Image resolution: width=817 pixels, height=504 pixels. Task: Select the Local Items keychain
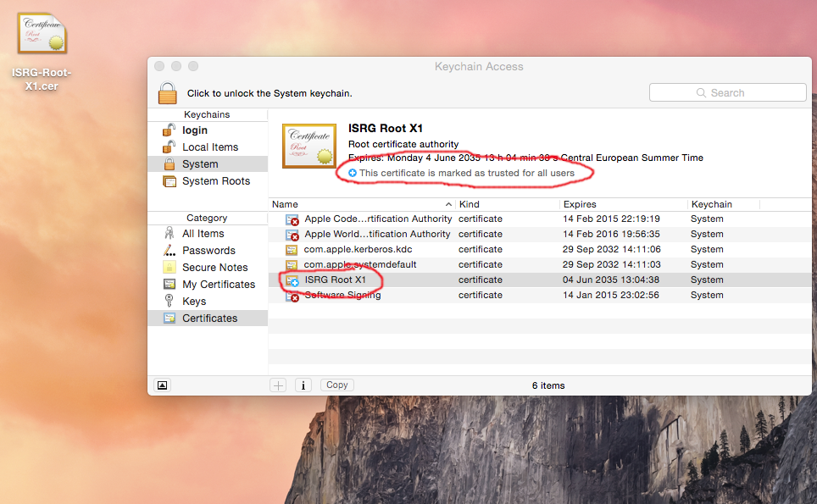[208, 147]
